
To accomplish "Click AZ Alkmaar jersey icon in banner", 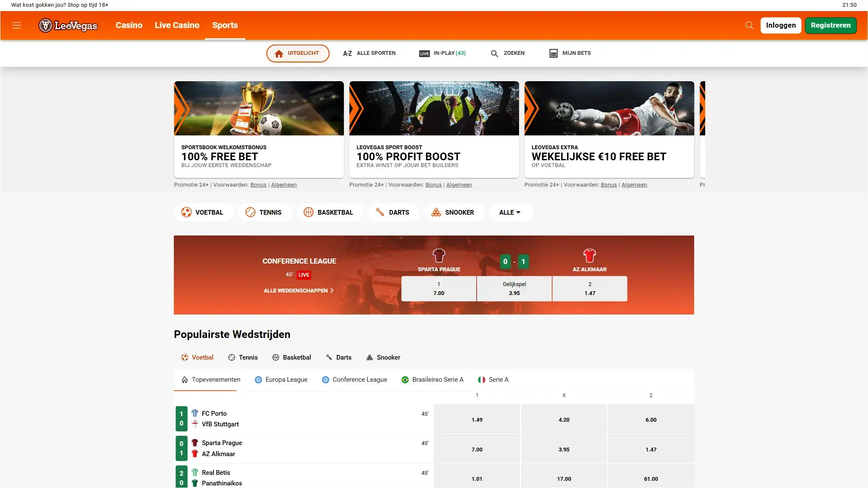I will (590, 256).
